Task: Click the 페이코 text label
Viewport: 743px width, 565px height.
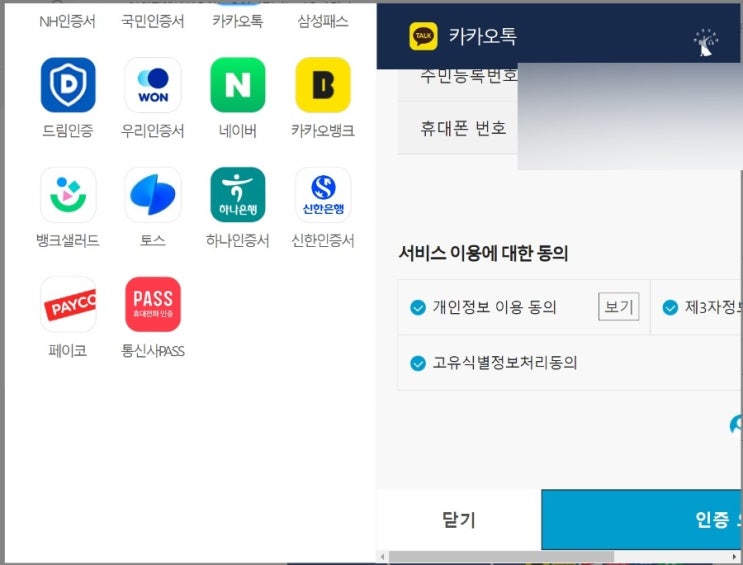Action: pyautogui.click(x=67, y=351)
